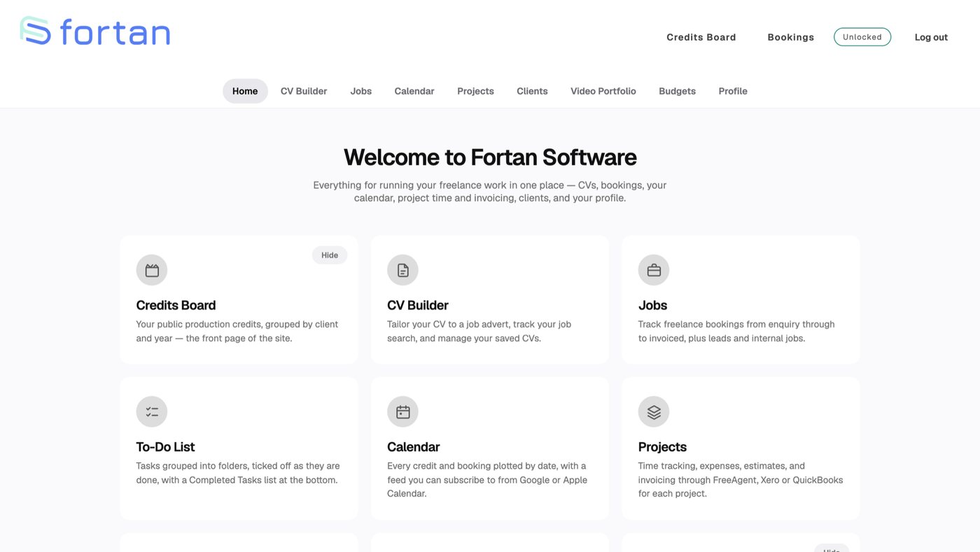
Task: Click the 'Welcome to Fortan Software' heading
Action: (490, 157)
